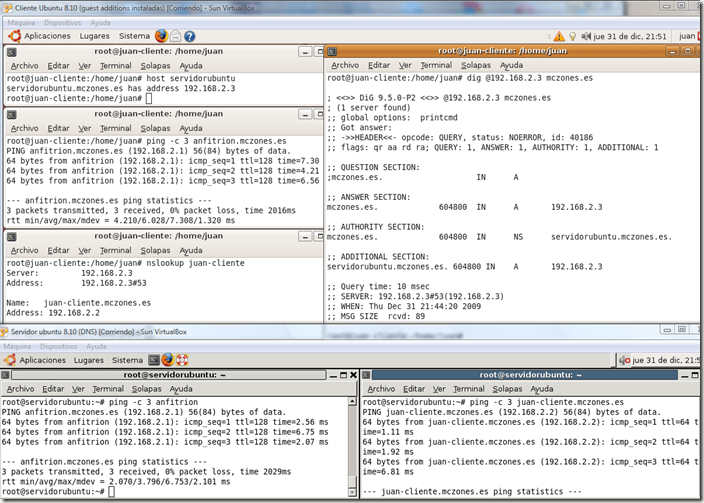Open window menu icon of server ping juan-cliente terminal
This screenshot has width=704, height=503.
[366, 375]
